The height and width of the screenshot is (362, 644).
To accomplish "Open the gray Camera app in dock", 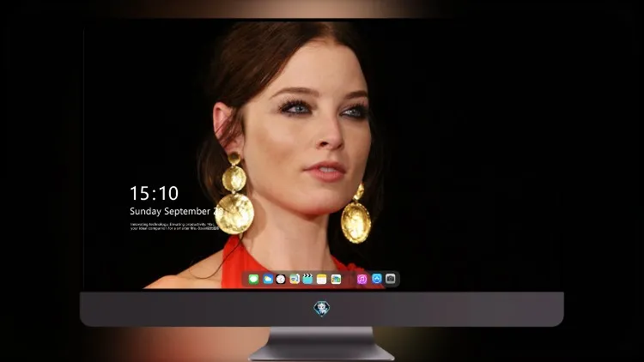I will (391, 279).
